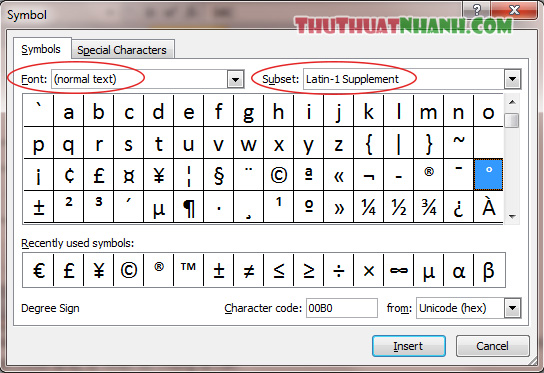Select the pilcrow ¶ paragraph symbol
Viewport: 544px width, 373px height.
click(188, 207)
